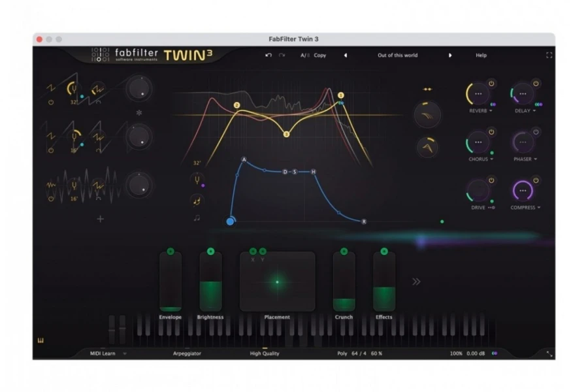The height and width of the screenshot is (392, 588).
Task: Click the 0.00 dB output level value
Action: click(x=476, y=353)
